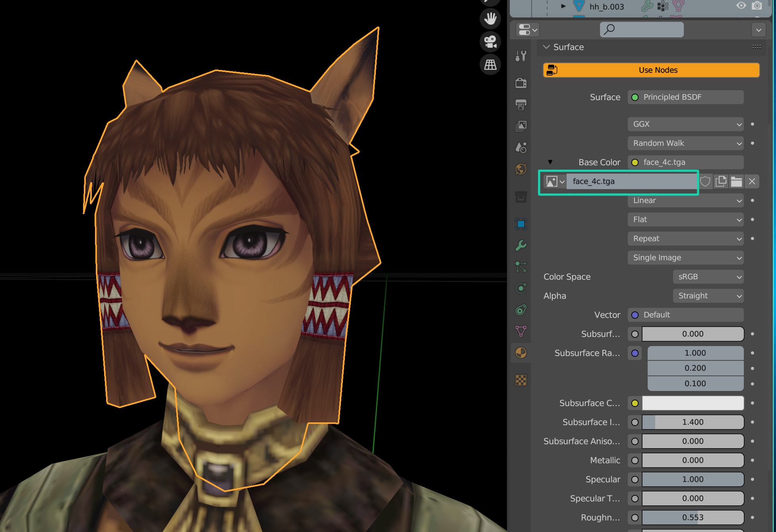Click the face_4c.tga image name field
The width and height of the screenshot is (776, 532).
(632, 182)
